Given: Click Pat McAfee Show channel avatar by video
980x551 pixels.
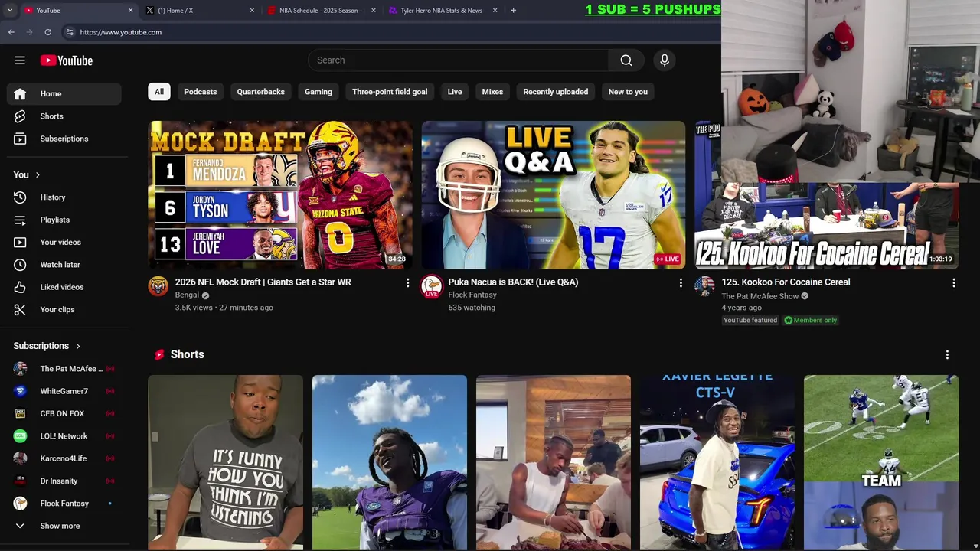Looking at the screenshot, I should point(704,286).
